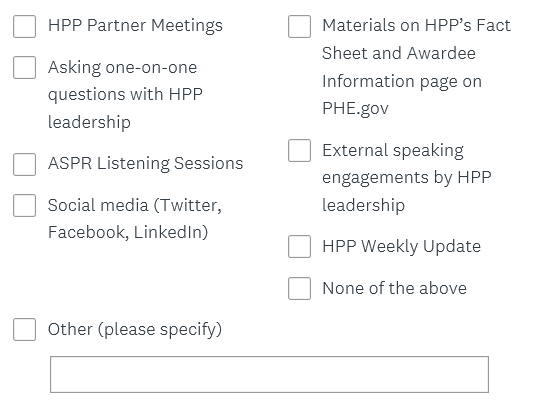Click the 'Asking one-on-one' label line

click(122, 67)
